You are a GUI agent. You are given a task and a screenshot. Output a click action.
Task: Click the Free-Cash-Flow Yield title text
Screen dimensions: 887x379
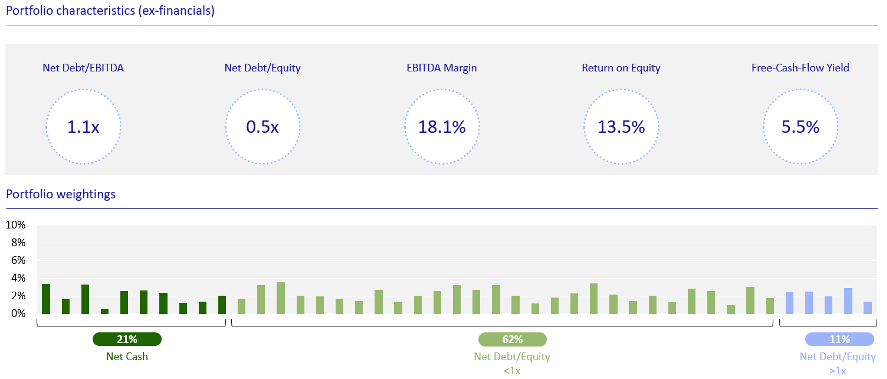click(x=800, y=68)
